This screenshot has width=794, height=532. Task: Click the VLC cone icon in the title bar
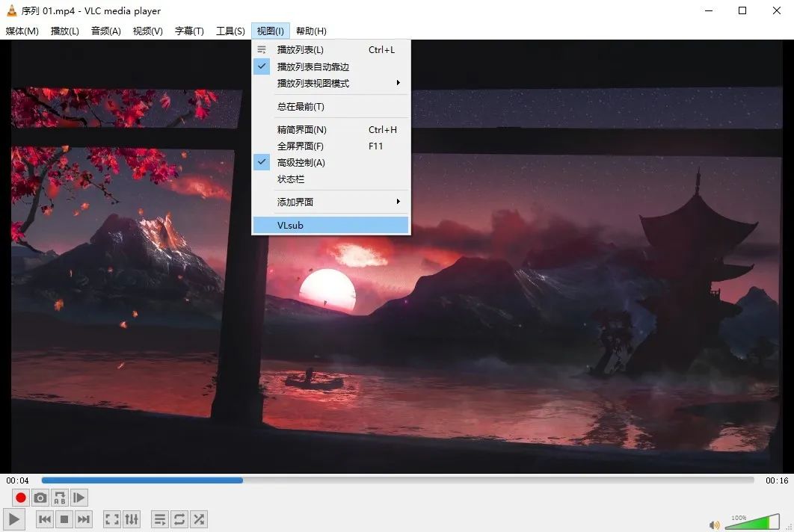(11, 10)
